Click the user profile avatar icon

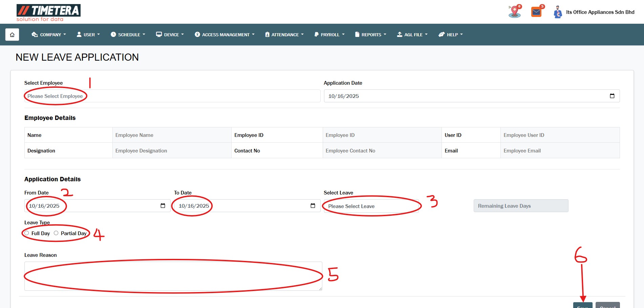click(x=557, y=12)
